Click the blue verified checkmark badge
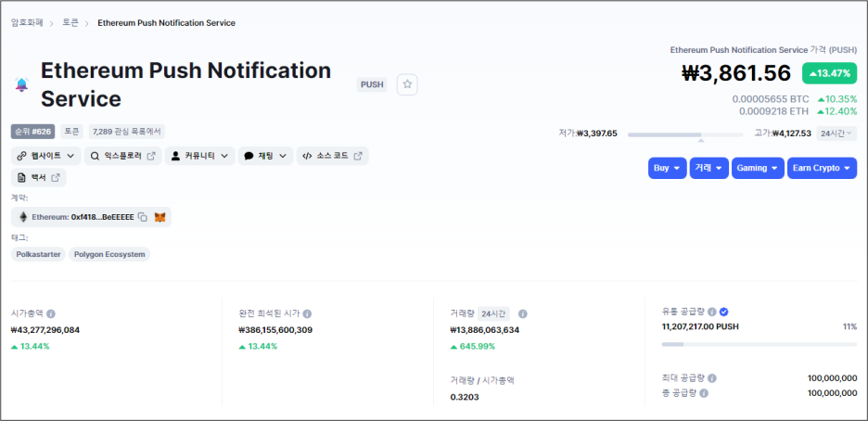Screen dimensions: 868x421 (723, 312)
